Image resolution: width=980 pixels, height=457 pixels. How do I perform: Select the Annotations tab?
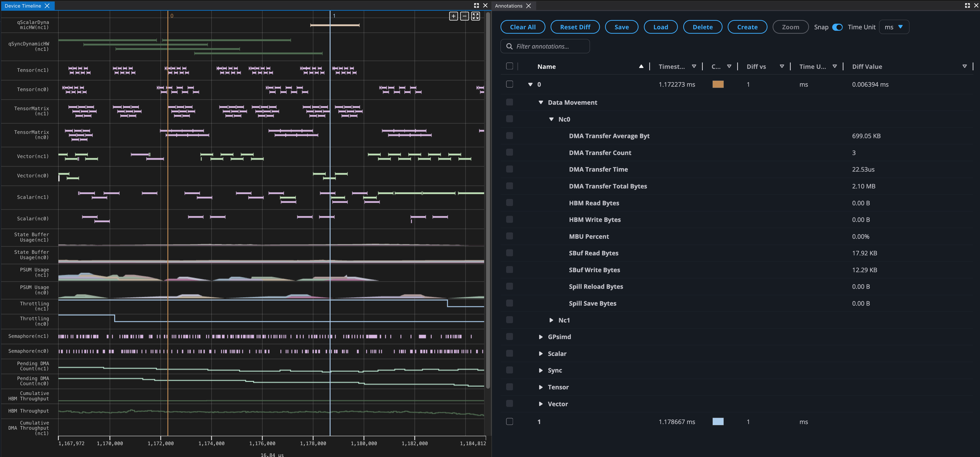tap(508, 6)
